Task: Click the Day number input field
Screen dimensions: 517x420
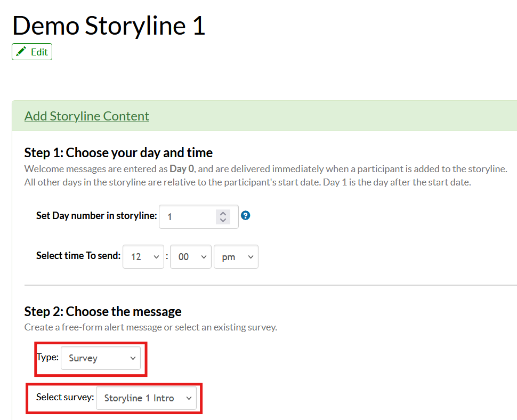Action: click(198, 216)
